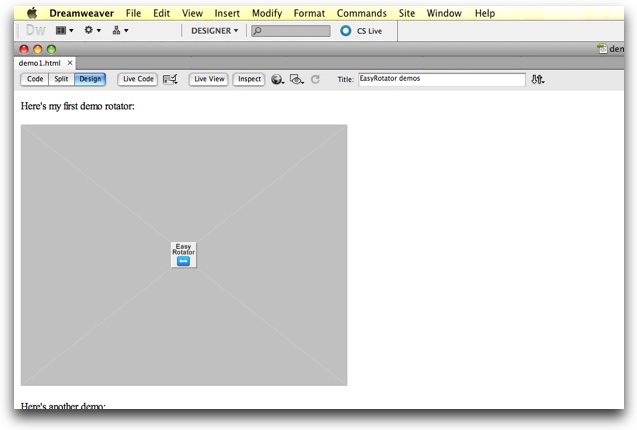Click the file management icon beside title
Screen dimensions: 637x430
pos(538,79)
